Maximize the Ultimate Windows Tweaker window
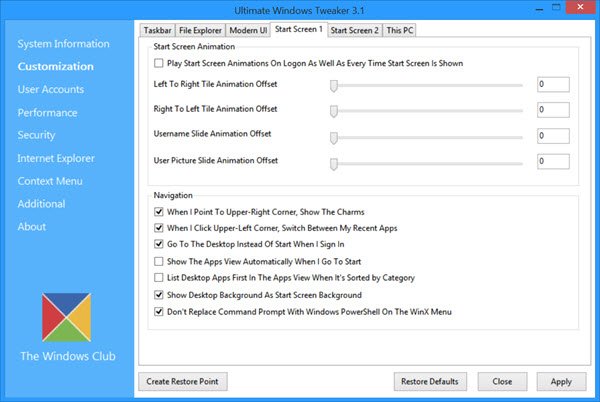The width and height of the screenshot is (600, 402). 556,8
